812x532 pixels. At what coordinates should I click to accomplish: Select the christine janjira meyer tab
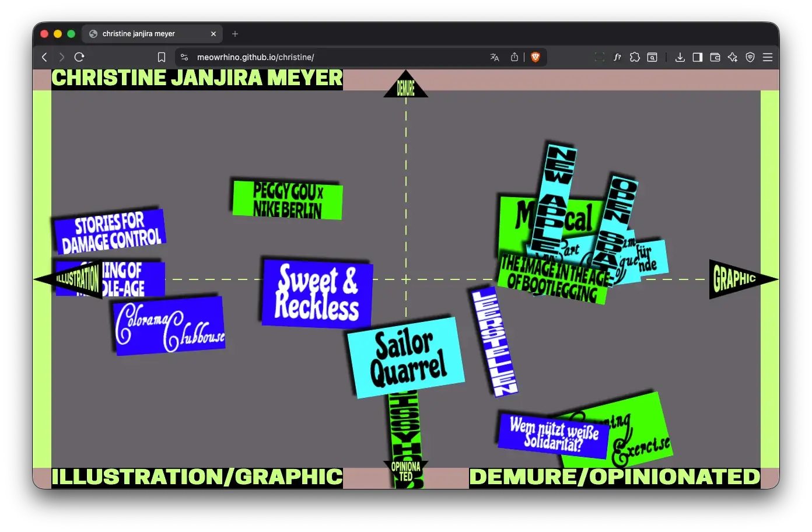click(152, 34)
